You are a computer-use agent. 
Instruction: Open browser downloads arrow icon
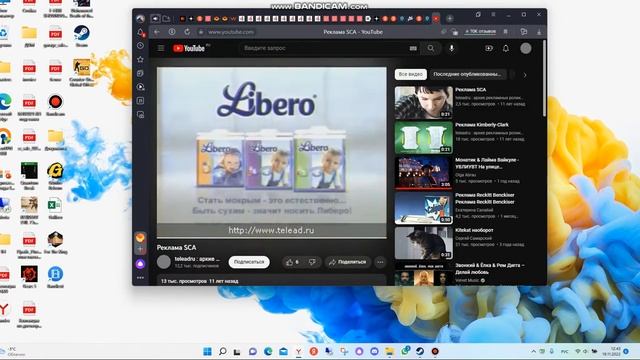(x=539, y=32)
